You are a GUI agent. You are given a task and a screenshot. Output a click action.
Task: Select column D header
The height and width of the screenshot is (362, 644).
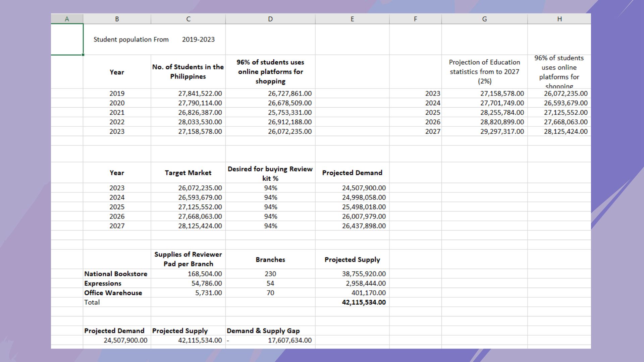[270, 19]
